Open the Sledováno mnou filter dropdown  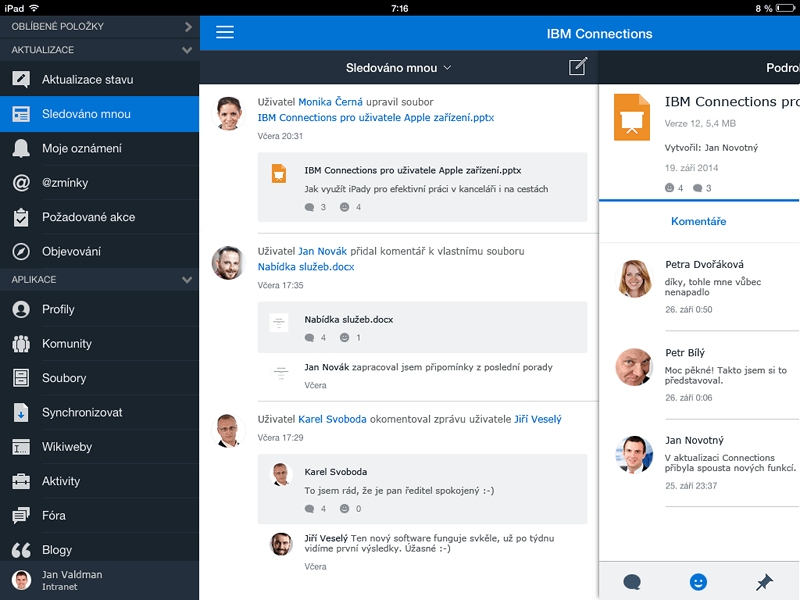click(x=398, y=68)
